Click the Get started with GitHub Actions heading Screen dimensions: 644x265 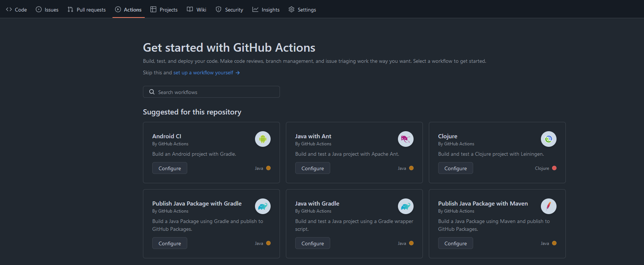point(229,48)
